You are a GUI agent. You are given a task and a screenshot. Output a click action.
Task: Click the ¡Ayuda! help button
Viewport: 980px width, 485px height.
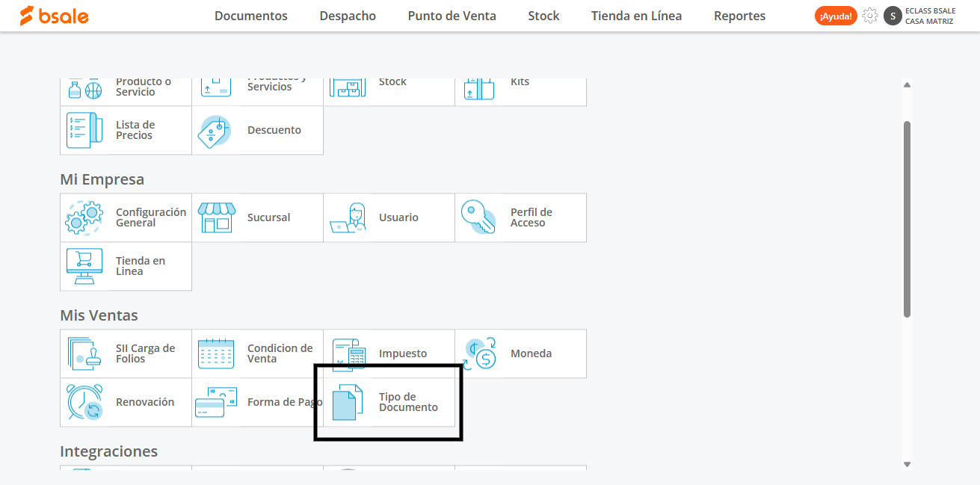pyautogui.click(x=836, y=16)
